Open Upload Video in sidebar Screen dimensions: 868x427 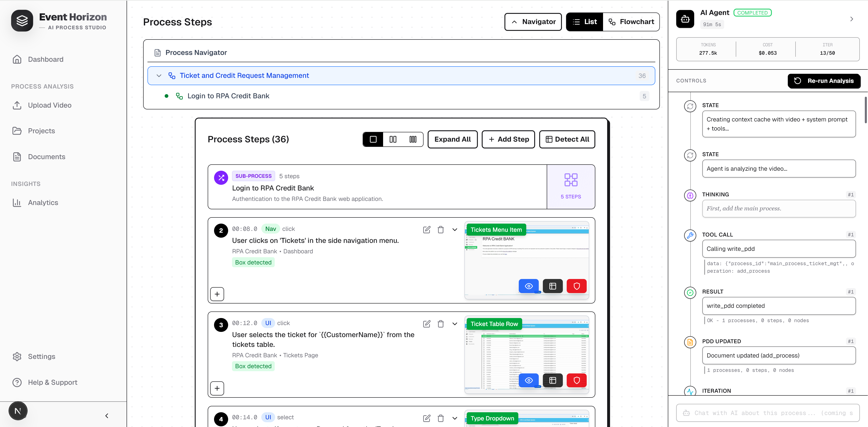pyautogui.click(x=50, y=105)
